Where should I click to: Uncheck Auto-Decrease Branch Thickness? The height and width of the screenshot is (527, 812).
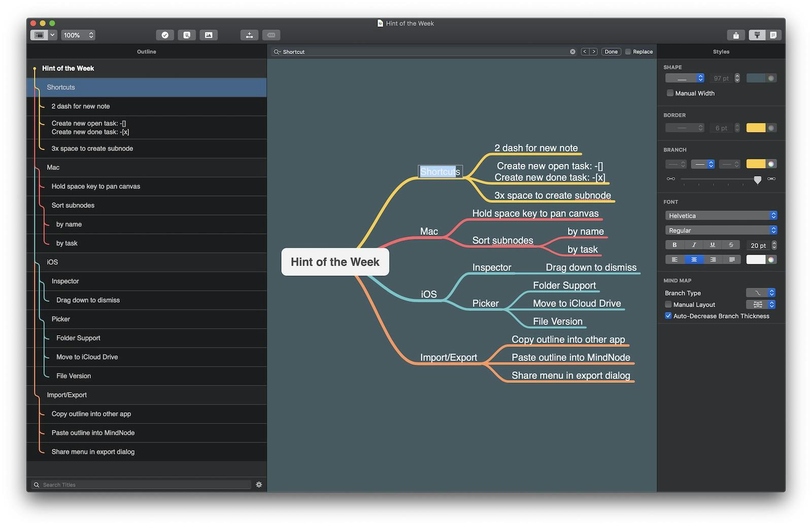tap(668, 316)
